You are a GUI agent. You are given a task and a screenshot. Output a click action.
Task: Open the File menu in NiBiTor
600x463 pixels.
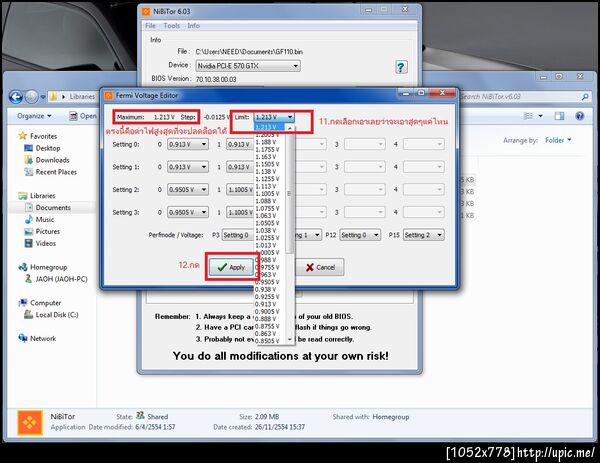150,26
